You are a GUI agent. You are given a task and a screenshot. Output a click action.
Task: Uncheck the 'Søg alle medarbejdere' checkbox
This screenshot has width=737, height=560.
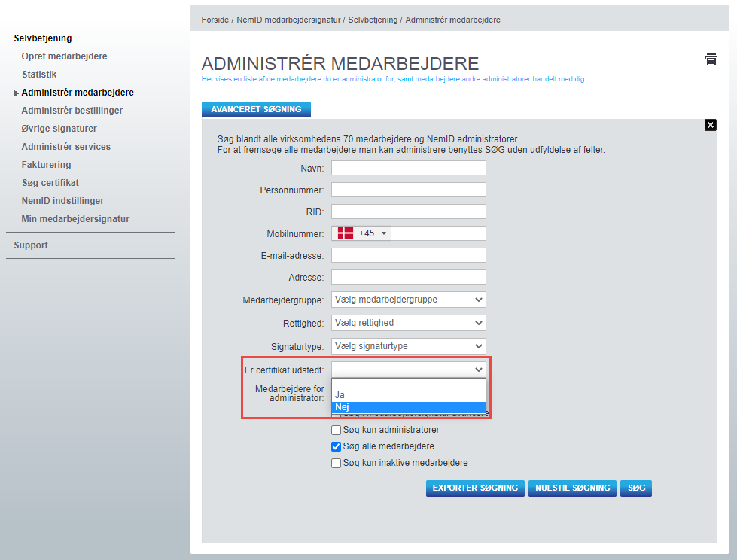point(336,446)
